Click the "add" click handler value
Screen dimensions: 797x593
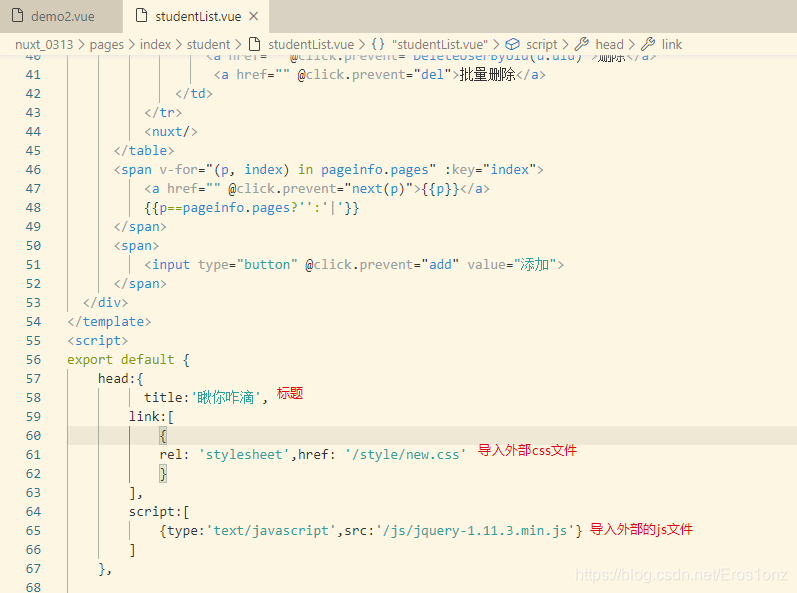pyautogui.click(x=440, y=265)
